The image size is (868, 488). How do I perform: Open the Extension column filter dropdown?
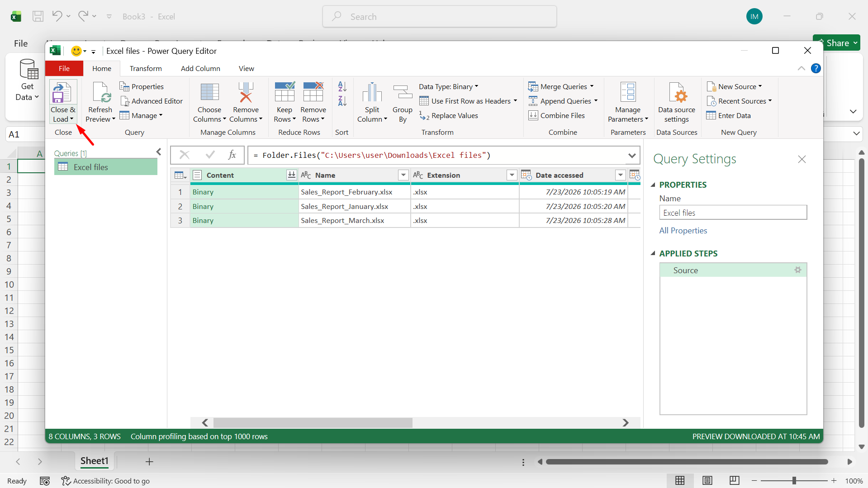(512, 175)
